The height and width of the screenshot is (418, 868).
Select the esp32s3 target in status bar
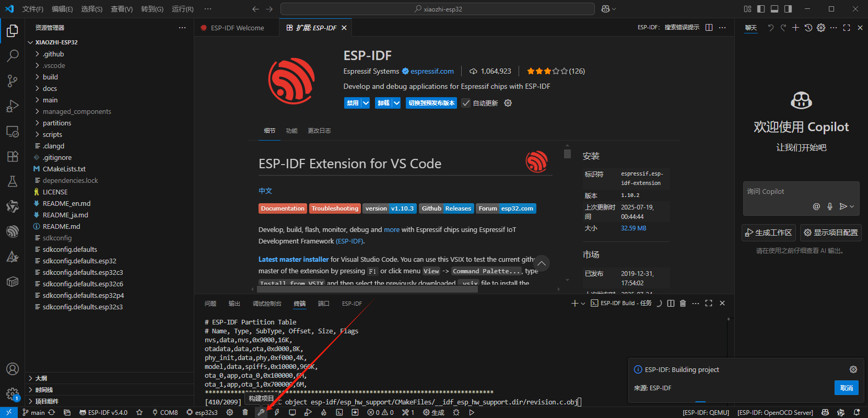(202, 412)
